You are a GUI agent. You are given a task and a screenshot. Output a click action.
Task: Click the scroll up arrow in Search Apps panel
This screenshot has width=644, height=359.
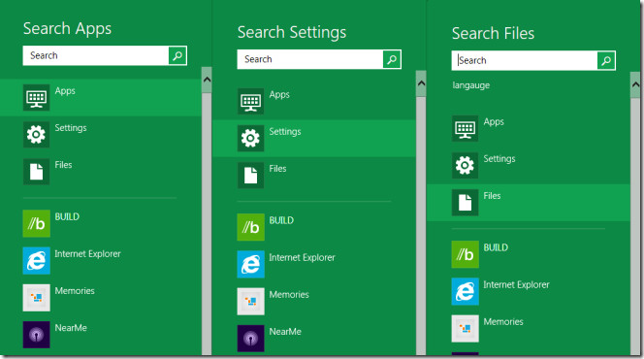point(207,80)
